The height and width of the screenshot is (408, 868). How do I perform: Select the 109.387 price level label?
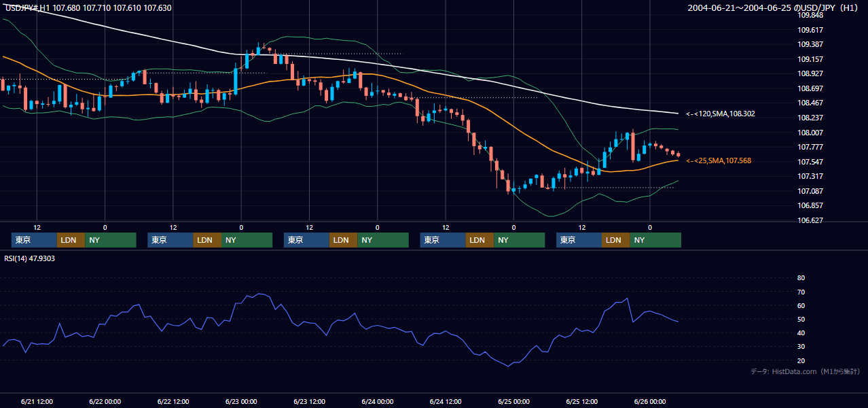pyautogui.click(x=810, y=44)
